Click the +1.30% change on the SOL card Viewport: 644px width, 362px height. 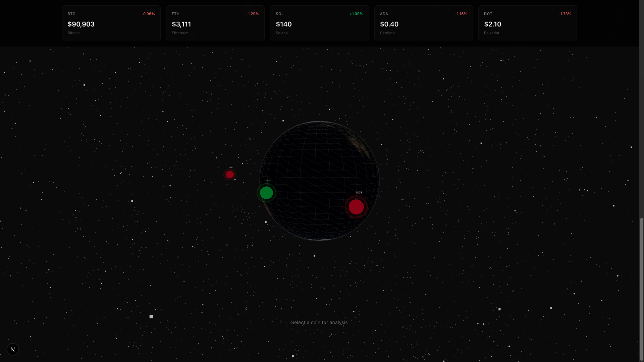click(356, 14)
